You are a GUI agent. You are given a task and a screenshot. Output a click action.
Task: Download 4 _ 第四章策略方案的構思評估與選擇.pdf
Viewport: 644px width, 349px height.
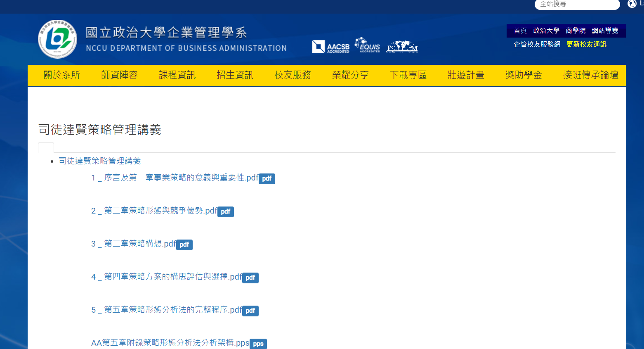tap(167, 277)
